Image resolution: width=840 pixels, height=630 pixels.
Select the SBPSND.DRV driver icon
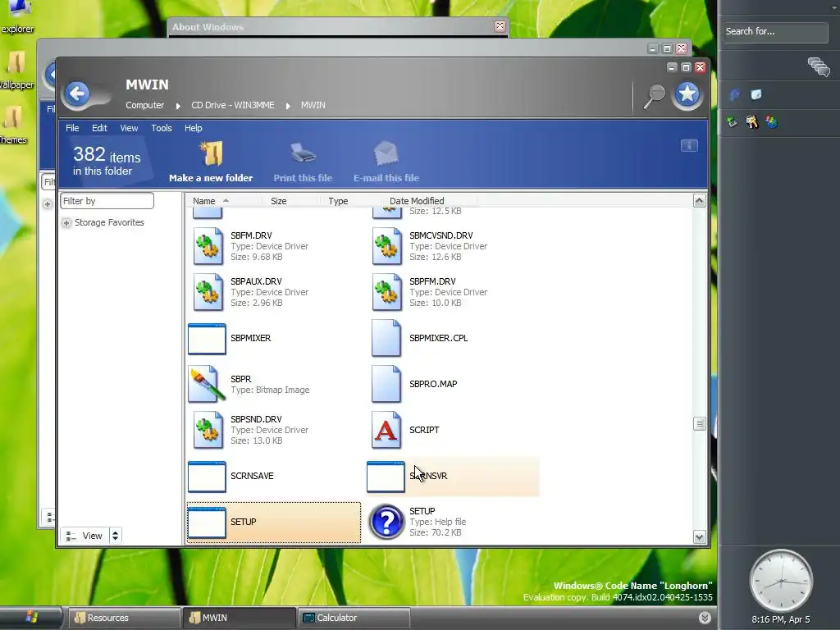coord(208,430)
